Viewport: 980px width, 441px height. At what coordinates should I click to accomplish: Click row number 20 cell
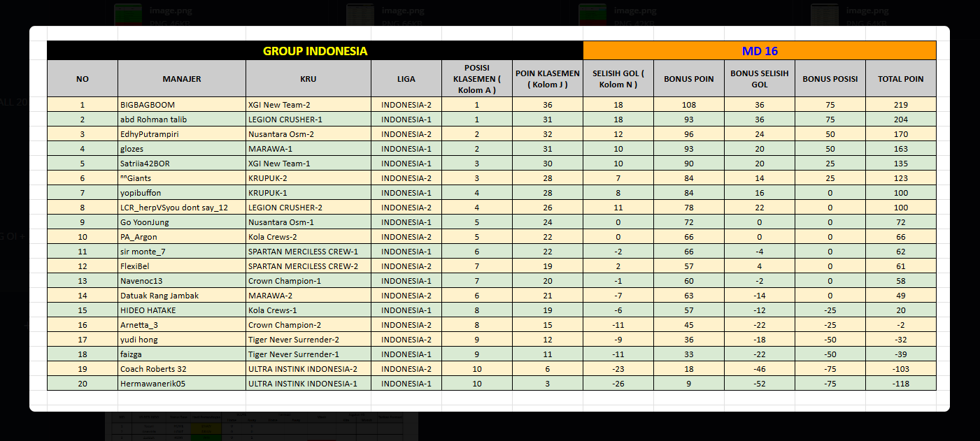pos(83,384)
